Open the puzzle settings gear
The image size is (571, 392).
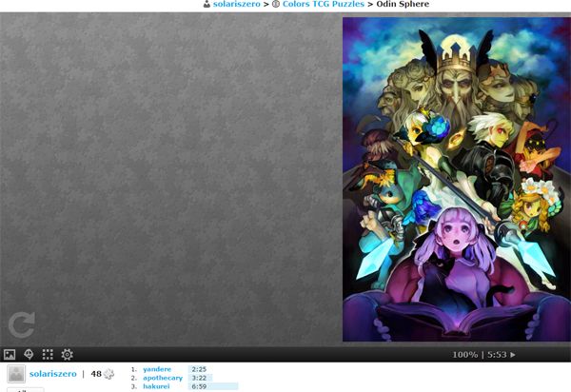[x=67, y=354]
